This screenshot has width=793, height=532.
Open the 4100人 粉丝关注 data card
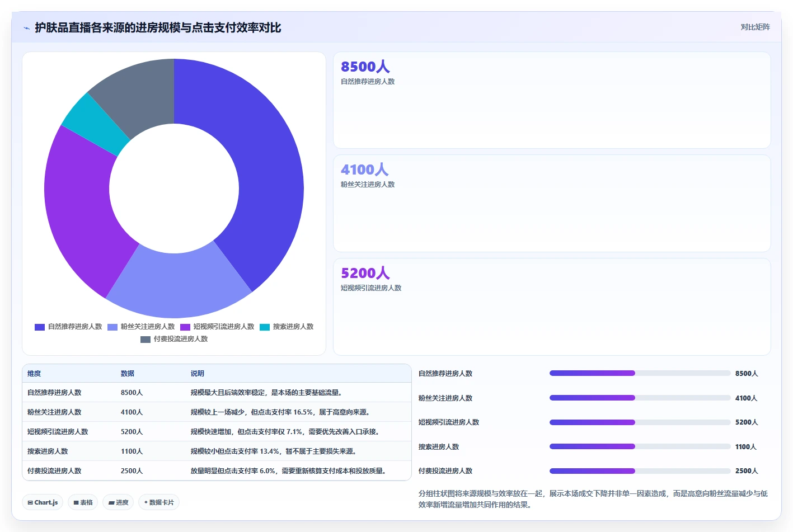[x=552, y=204]
